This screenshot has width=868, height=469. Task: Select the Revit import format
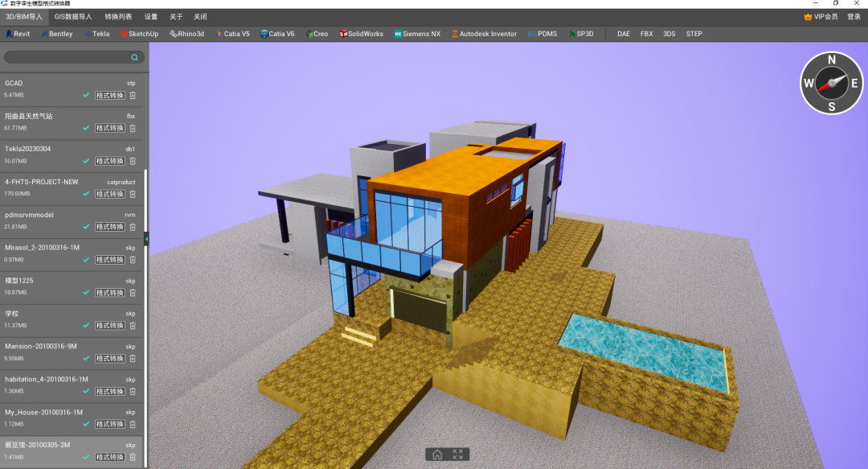(18, 34)
